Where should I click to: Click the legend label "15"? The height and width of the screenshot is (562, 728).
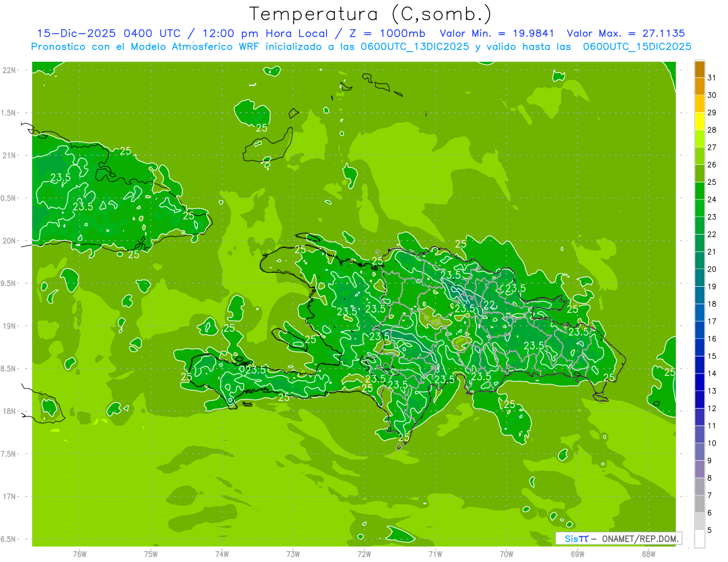tap(712, 356)
